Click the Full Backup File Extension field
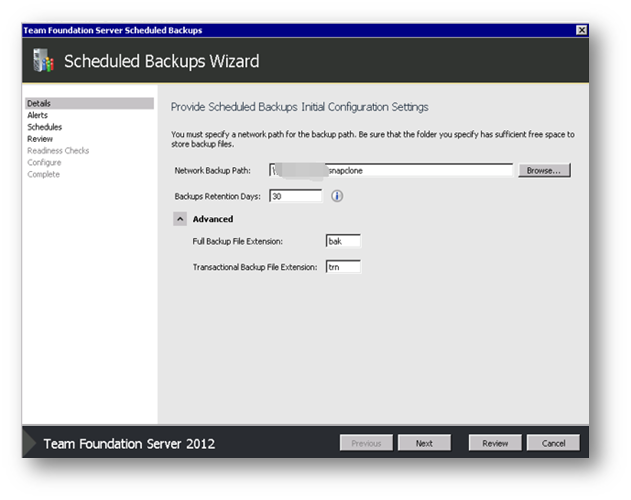 click(343, 241)
